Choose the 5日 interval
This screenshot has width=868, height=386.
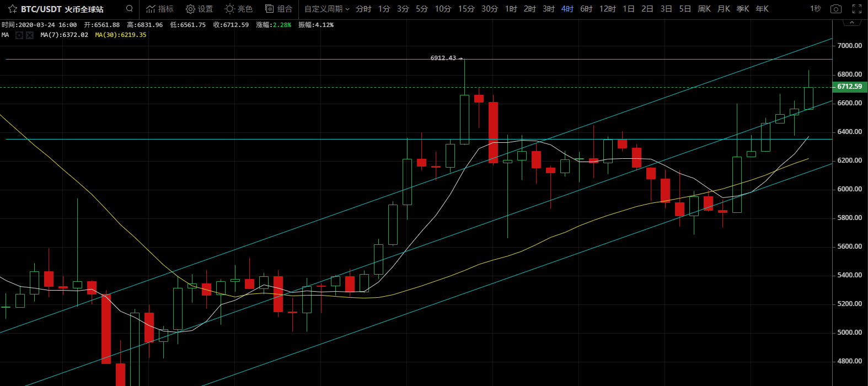[x=685, y=9]
